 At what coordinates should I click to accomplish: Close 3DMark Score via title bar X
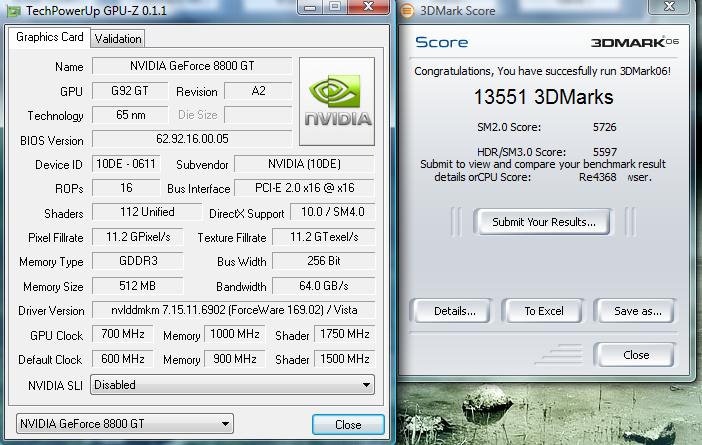(x=669, y=7)
